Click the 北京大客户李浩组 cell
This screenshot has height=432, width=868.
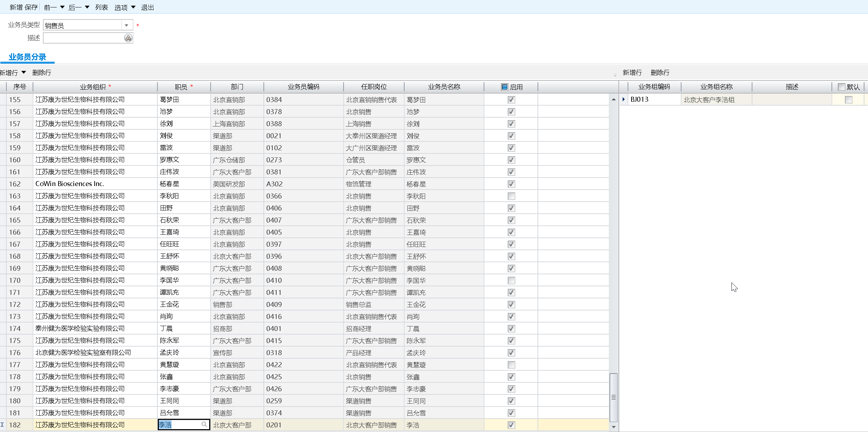click(716, 100)
